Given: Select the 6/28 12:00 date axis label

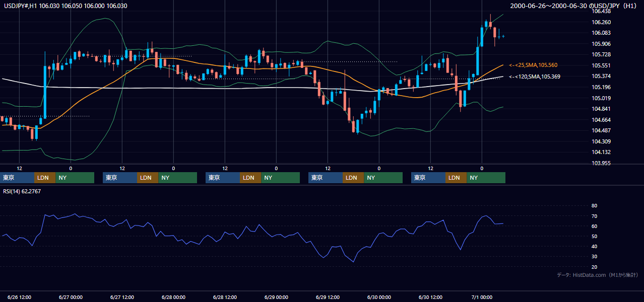Looking at the screenshot, I should coord(225,297).
